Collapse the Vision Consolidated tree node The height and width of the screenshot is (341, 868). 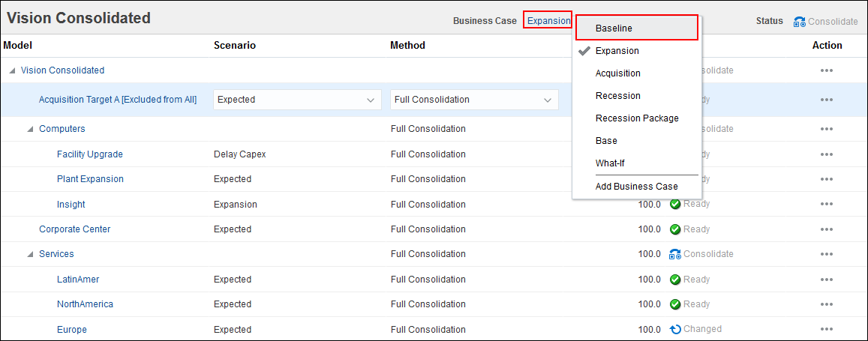coord(12,70)
